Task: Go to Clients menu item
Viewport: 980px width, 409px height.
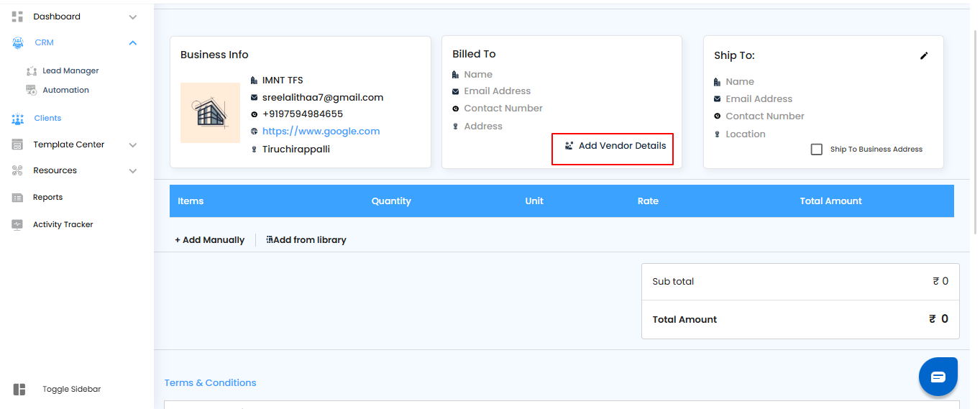Action: coord(47,119)
